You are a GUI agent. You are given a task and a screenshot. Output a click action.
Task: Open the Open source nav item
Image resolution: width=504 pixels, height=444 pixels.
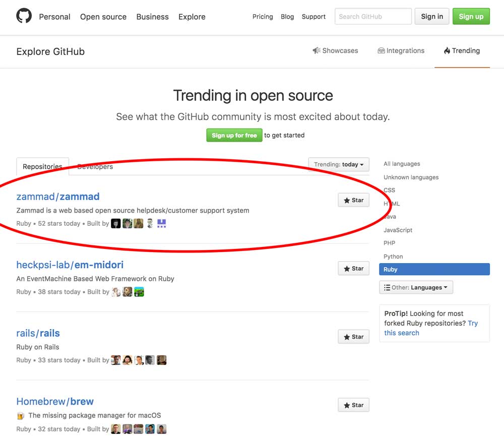click(x=103, y=17)
